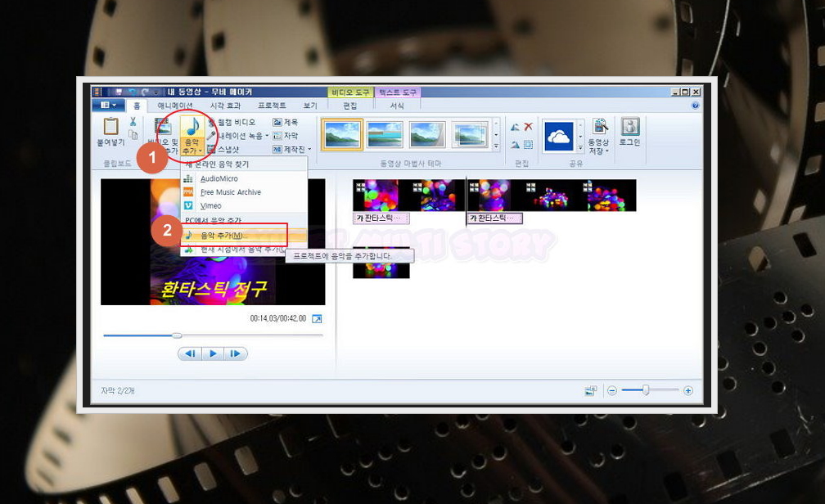
Task: Click the rotate right icon
Action: 515,145
